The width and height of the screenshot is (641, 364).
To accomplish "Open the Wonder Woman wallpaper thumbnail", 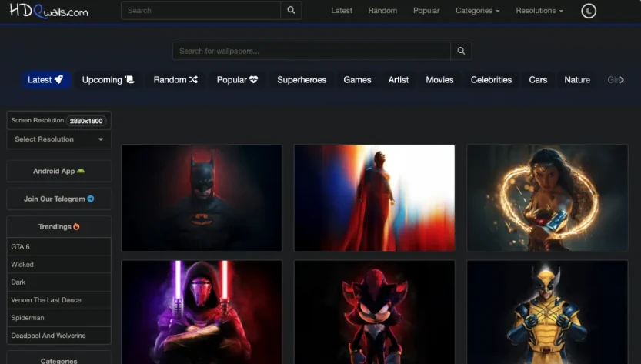I will [x=547, y=198].
